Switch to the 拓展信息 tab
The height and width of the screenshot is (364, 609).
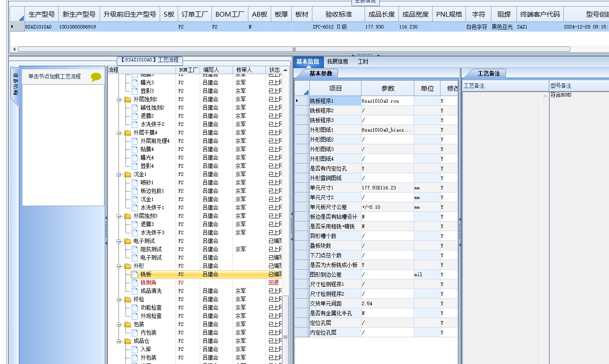tap(338, 62)
